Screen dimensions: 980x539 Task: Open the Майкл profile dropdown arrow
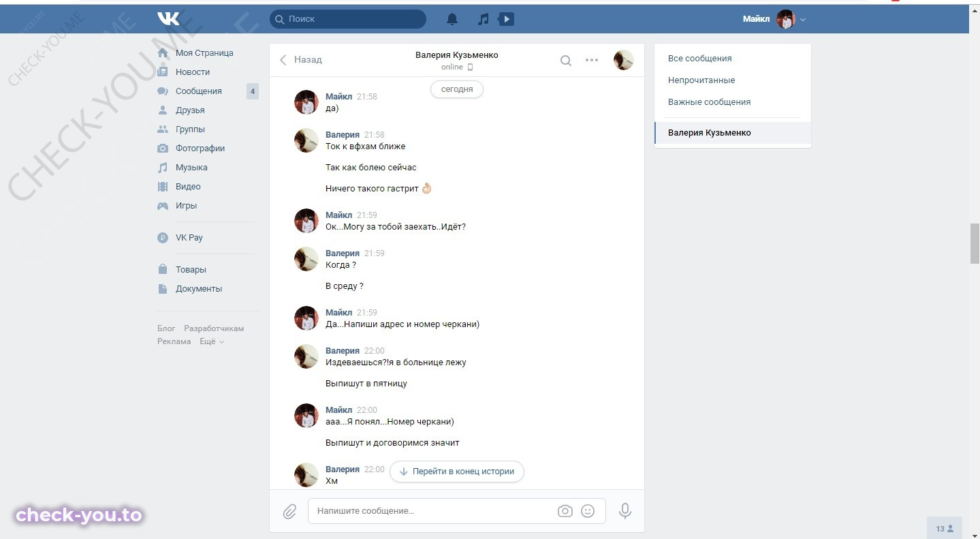(x=803, y=20)
